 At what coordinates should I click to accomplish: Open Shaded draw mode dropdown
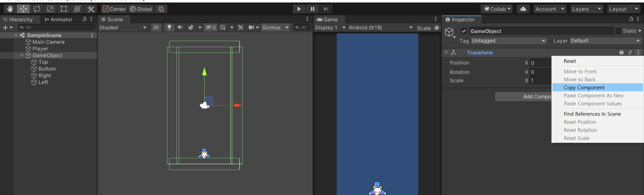pyautogui.click(x=123, y=27)
